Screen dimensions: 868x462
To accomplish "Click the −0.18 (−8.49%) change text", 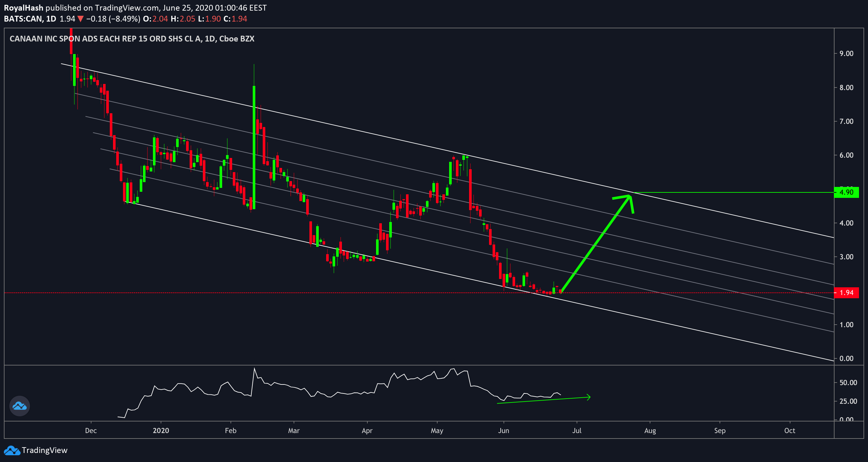I will [113, 19].
